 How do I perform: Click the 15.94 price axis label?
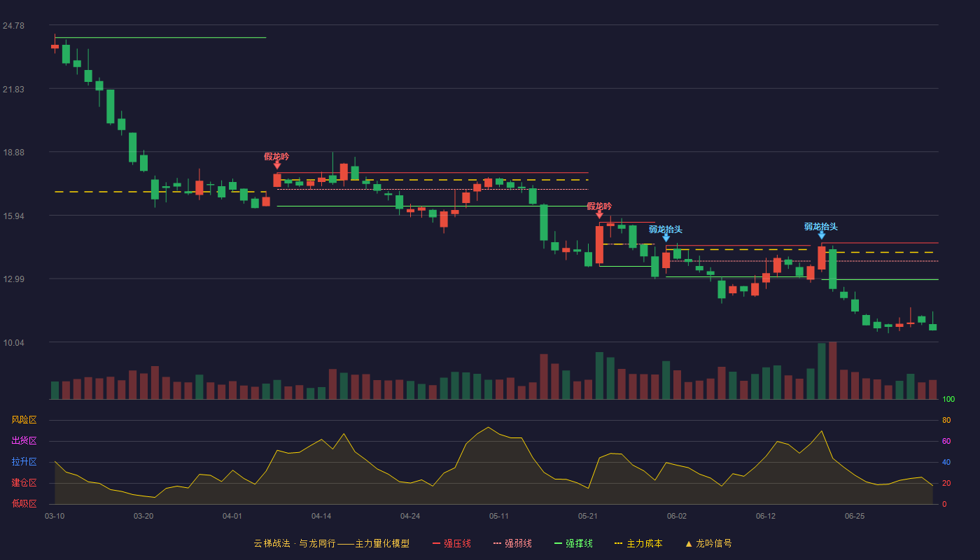(x=13, y=216)
